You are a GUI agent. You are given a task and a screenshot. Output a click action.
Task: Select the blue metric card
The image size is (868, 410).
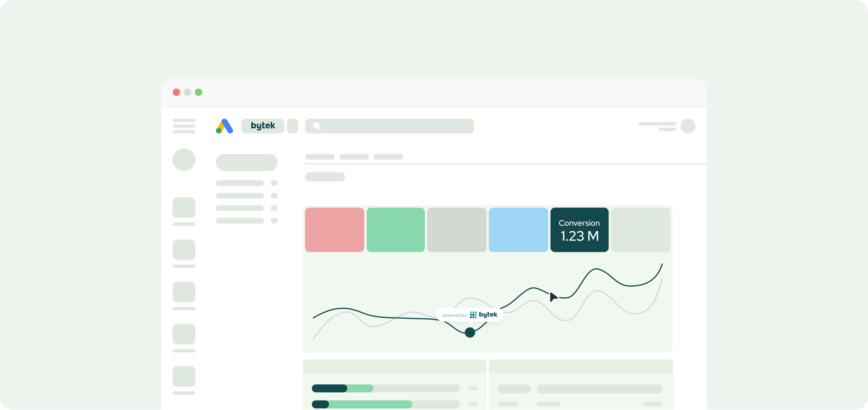coord(518,230)
